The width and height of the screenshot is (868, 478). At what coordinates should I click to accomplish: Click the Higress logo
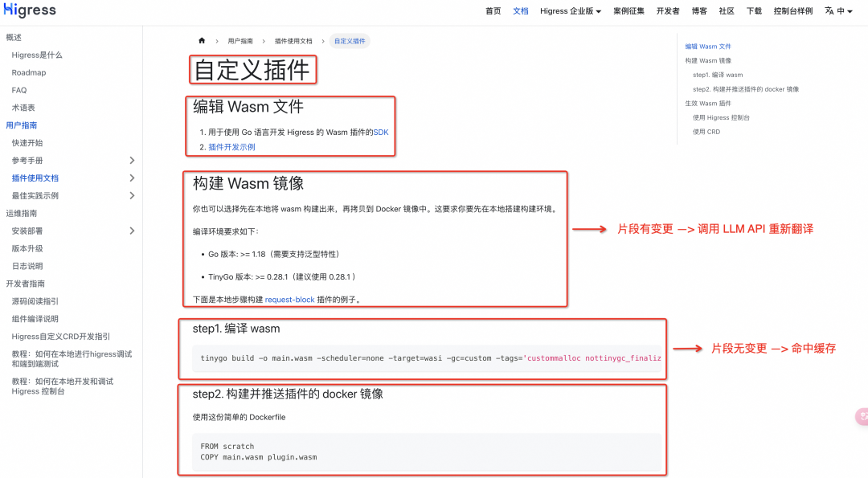[x=30, y=10]
